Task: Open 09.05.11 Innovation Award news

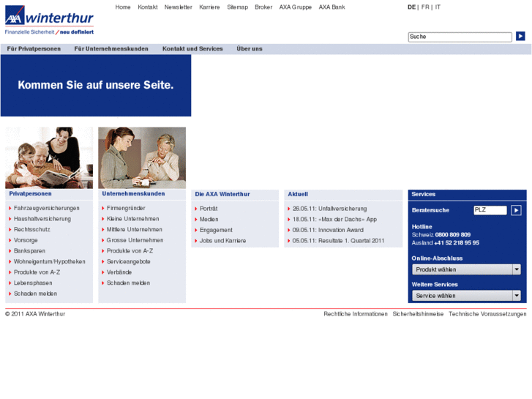Action: click(328, 230)
